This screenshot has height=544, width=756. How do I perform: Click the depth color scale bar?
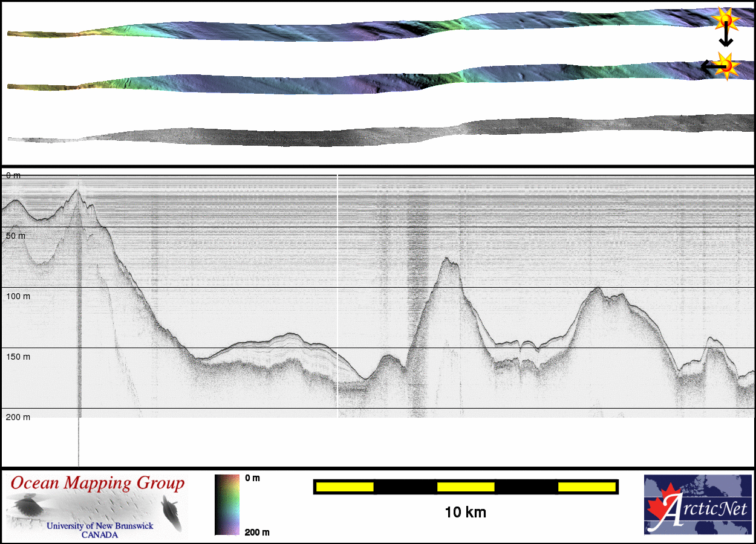(227, 505)
